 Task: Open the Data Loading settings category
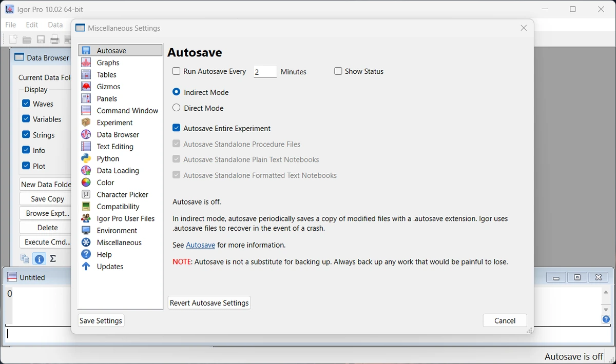tap(120, 170)
